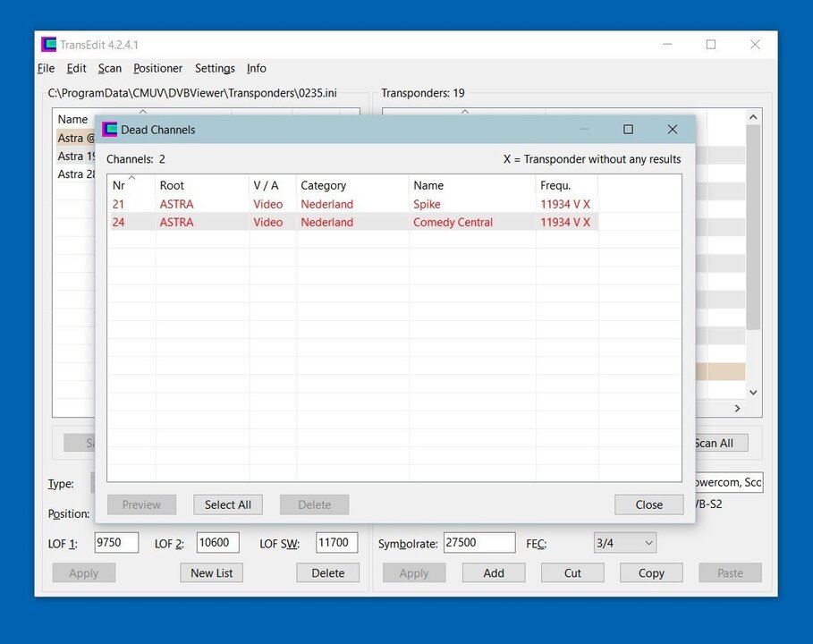Open the File menu

(x=47, y=68)
